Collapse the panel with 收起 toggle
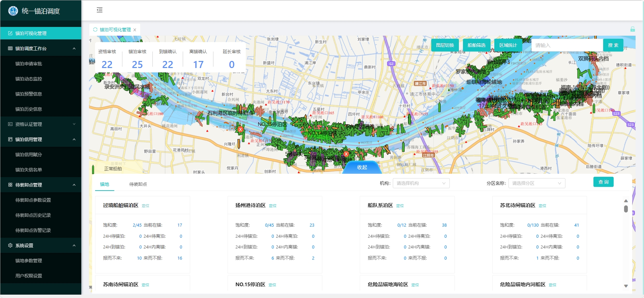The height and width of the screenshot is (298, 644). click(x=362, y=167)
